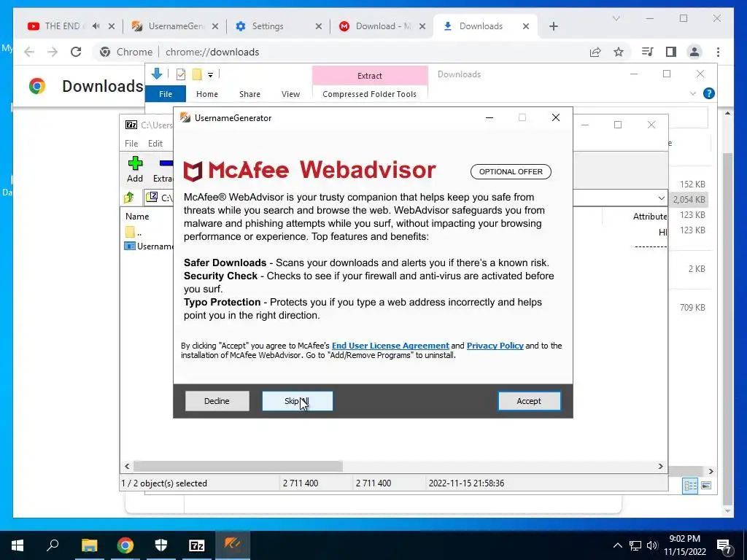Click the 7-Zip up-folder arrow icon
747x560 pixels.
(x=129, y=197)
